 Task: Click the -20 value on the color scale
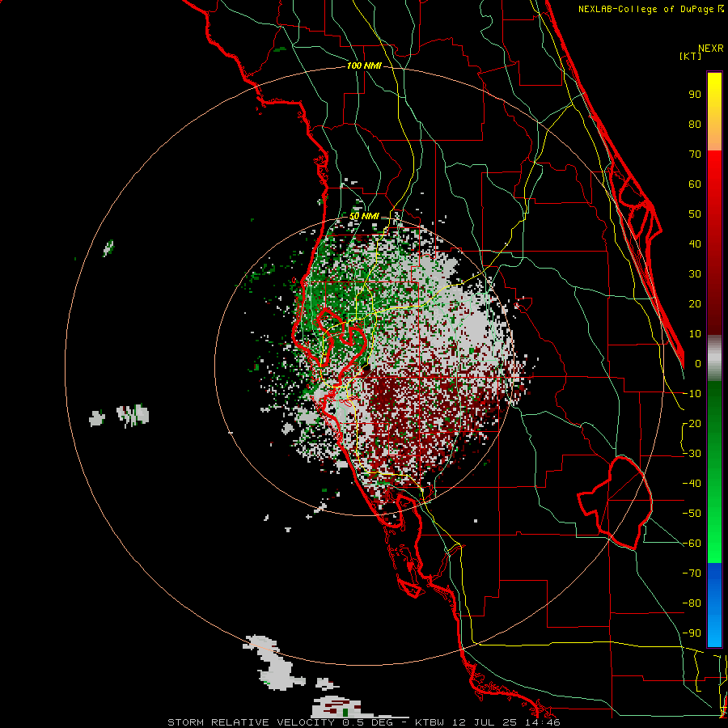tap(692, 424)
